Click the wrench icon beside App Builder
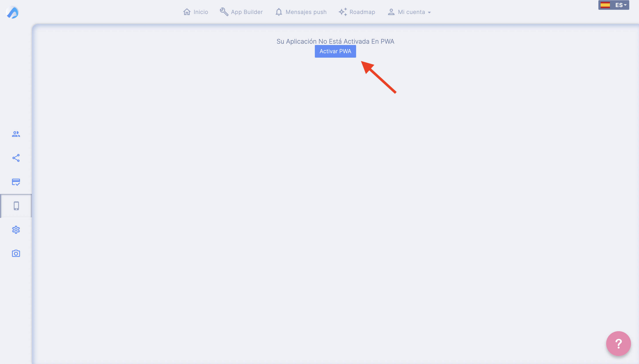The height and width of the screenshot is (364, 639). [224, 12]
